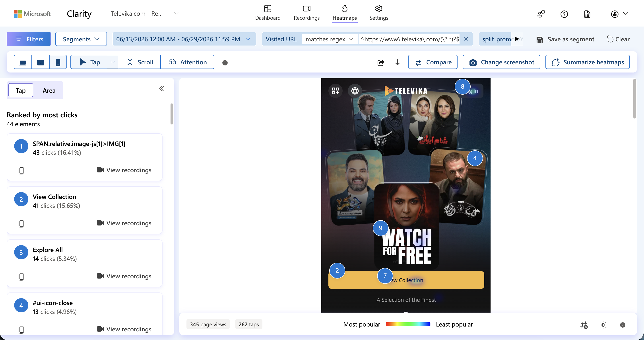Select the desktop device view icon

pos(23,62)
